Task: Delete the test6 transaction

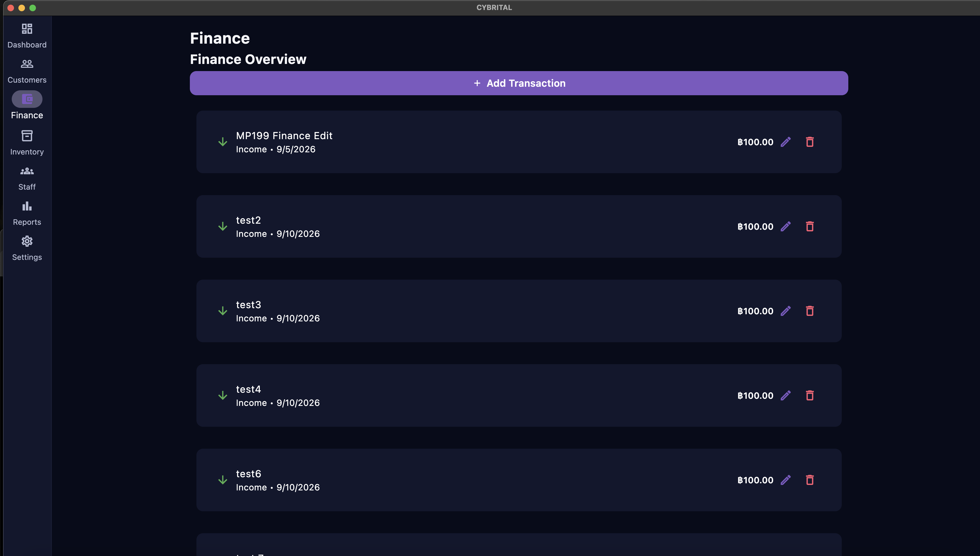Action: (x=810, y=480)
